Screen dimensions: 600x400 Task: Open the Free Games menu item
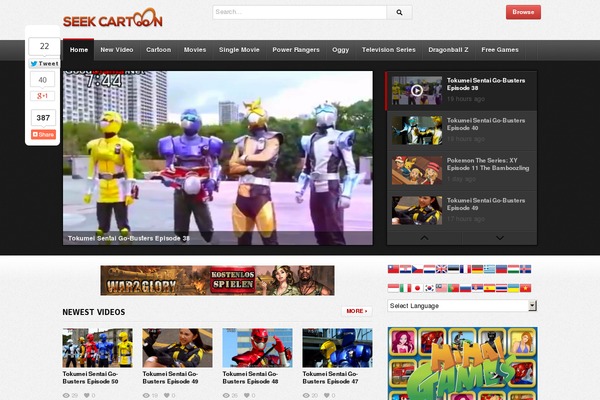(x=500, y=50)
